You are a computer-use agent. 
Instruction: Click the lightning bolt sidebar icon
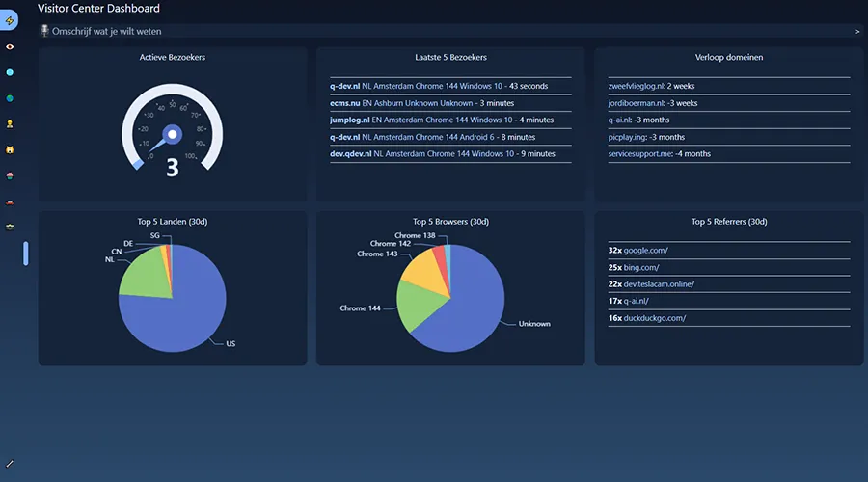[10, 20]
